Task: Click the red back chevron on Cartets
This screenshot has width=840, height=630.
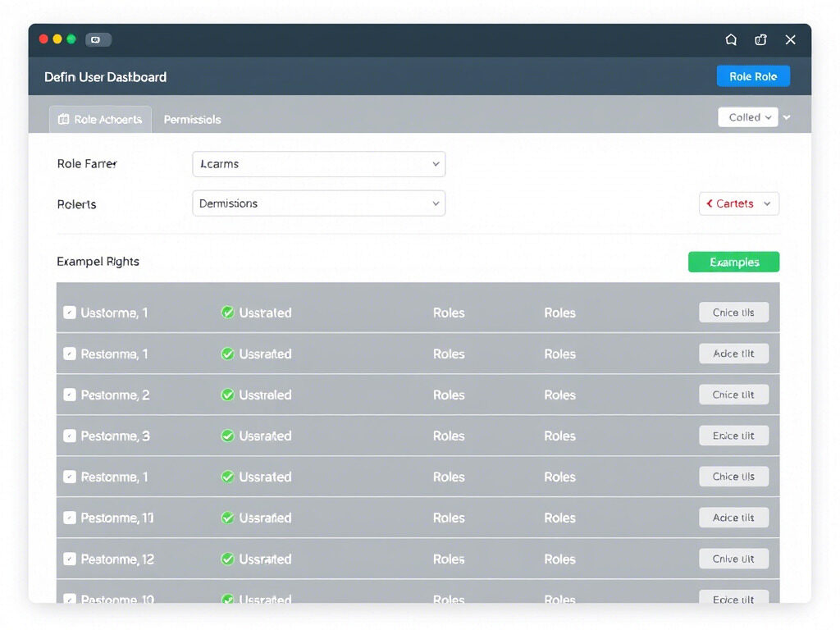Action: tap(710, 203)
